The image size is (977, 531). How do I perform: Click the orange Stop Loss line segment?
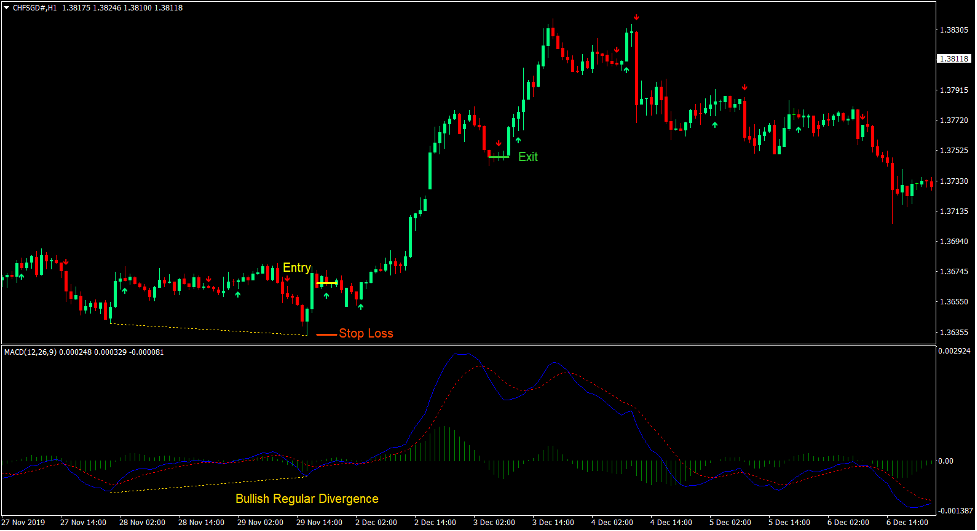325,334
